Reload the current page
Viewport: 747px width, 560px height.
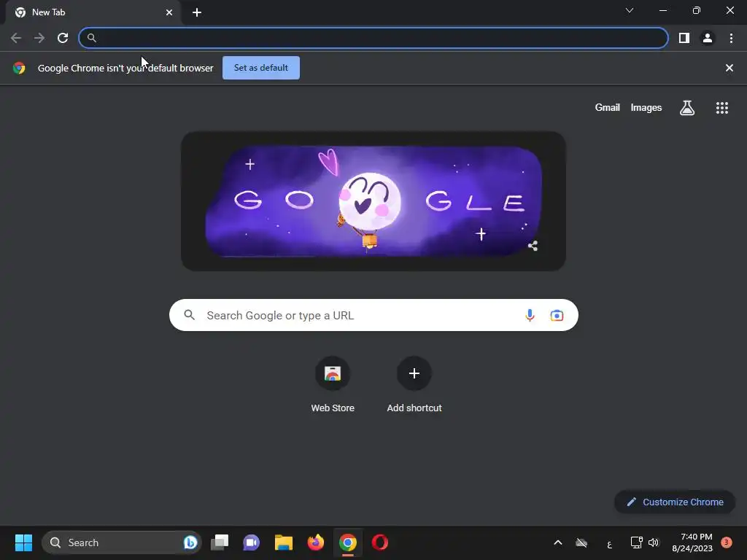[63, 38]
